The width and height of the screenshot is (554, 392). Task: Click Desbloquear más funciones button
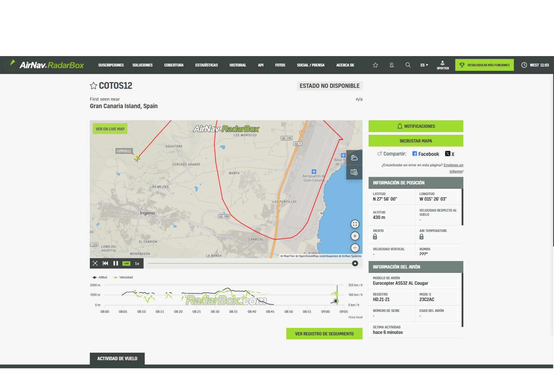point(484,65)
